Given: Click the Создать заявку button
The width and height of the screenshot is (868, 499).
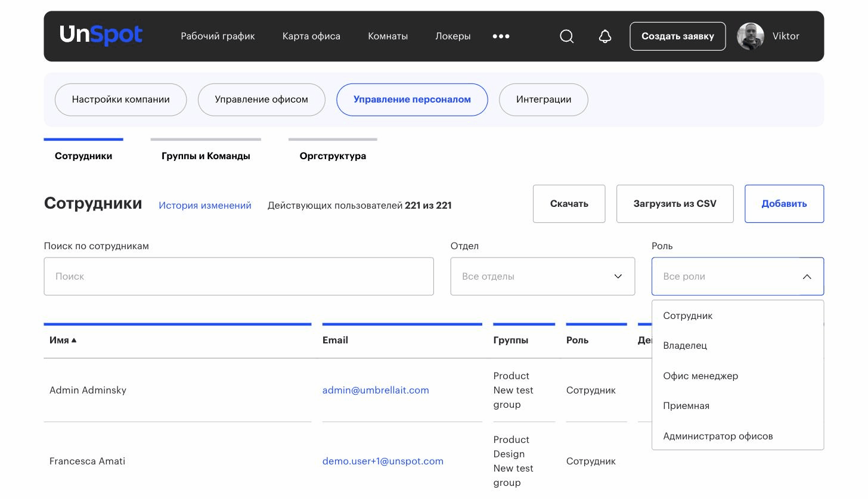Looking at the screenshot, I should click(x=678, y=36).
